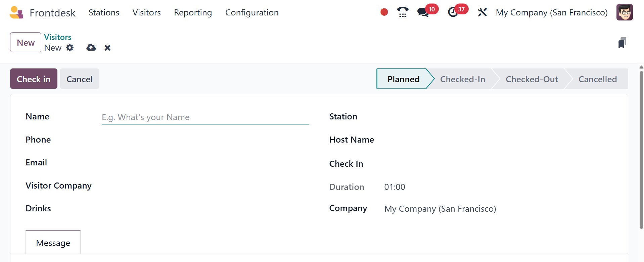Click the gear actions icon beside New
The width and height of the screenshot is (644, 262).
70,48
